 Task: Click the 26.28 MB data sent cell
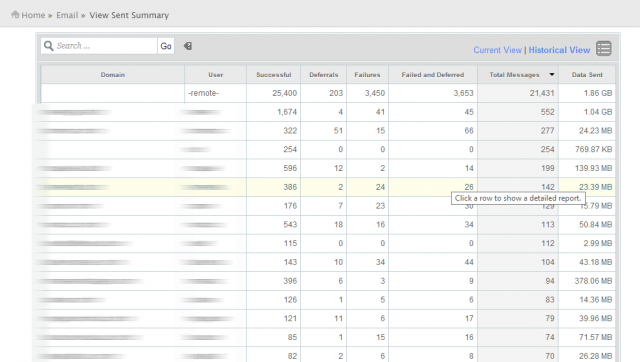coord(587,355)
